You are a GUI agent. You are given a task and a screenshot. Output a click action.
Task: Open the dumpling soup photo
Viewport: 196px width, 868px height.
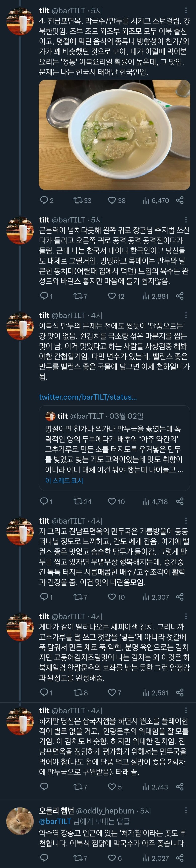point(115,135)
